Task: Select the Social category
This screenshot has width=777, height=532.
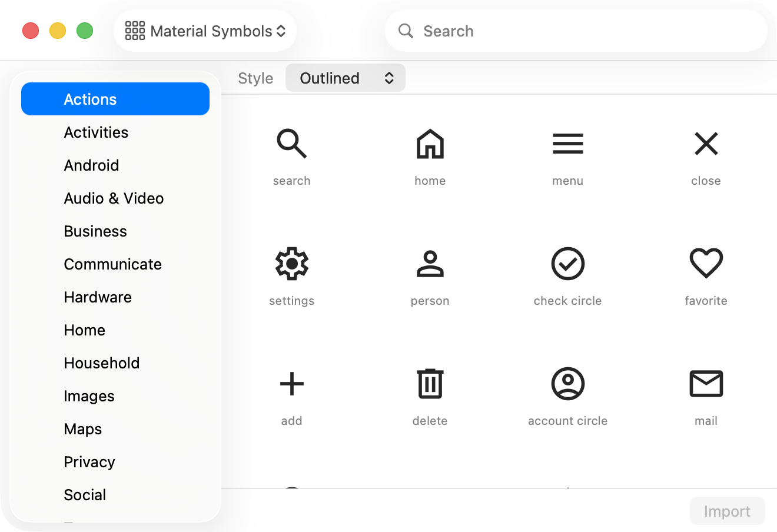Action: pos(115,495)
